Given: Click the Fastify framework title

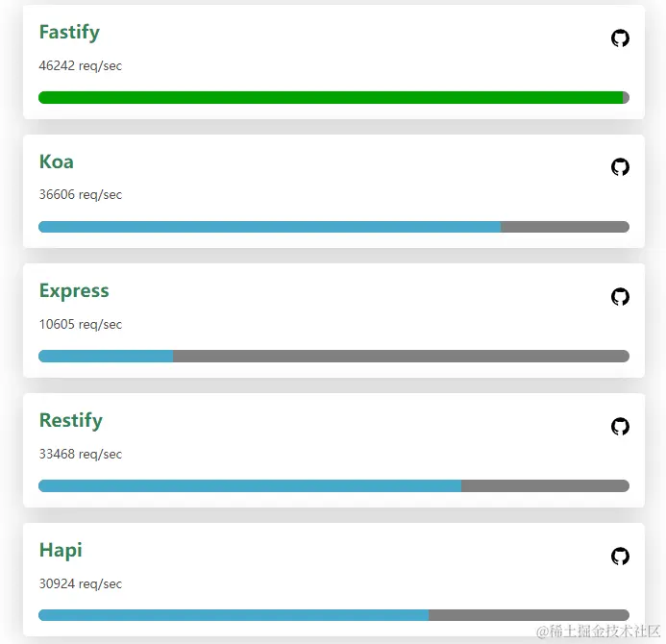Looking at the screenshot, I should [69, 33].
